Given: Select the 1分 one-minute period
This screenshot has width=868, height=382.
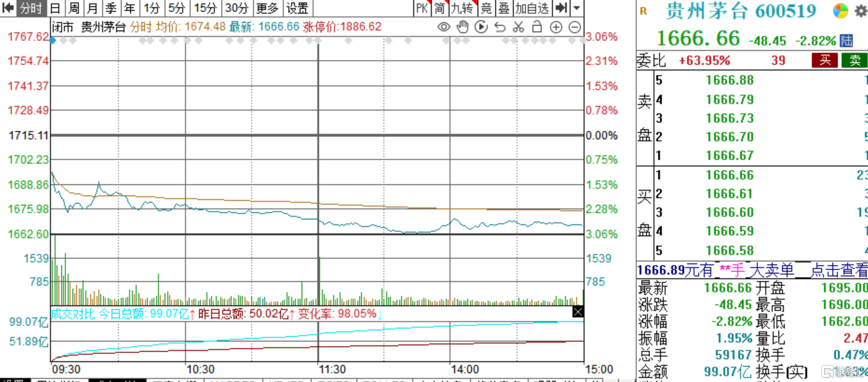Looking at the screenshot, I should point(151,8).
